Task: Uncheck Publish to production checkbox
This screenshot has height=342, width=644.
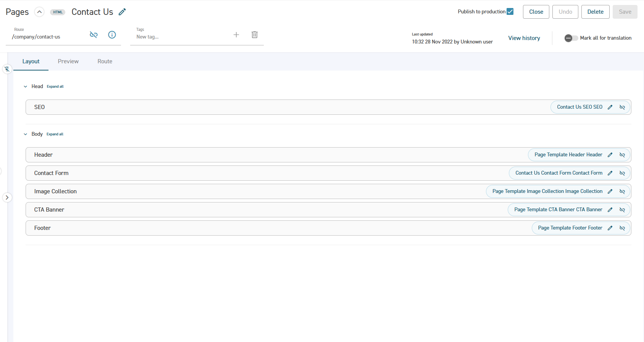Action: click(510, 11)
